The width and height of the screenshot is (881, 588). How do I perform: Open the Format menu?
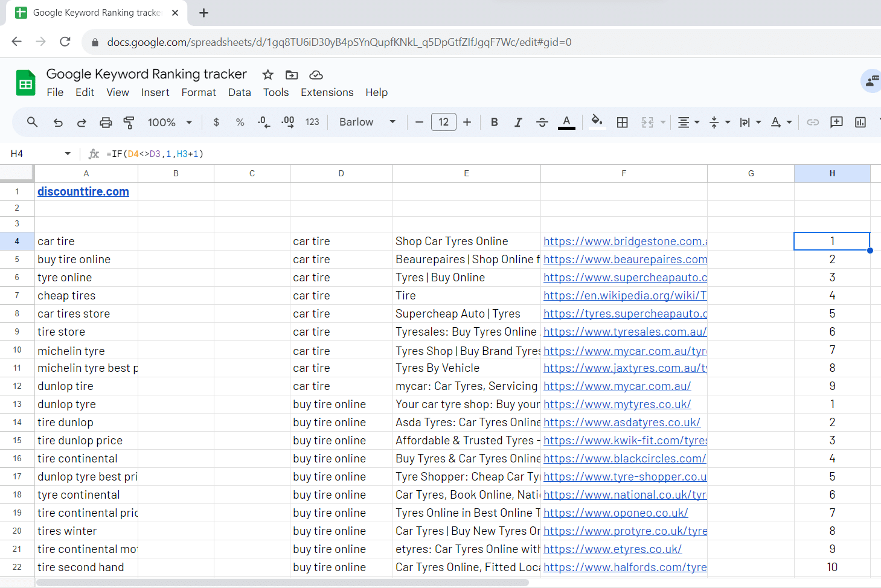[198, 92]
